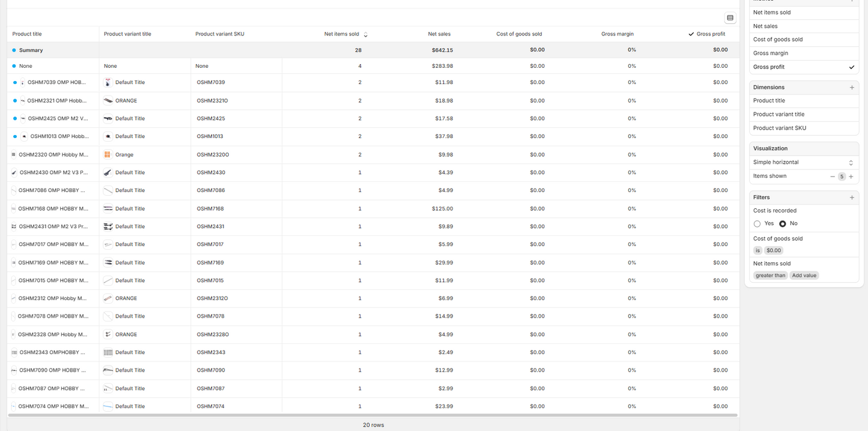This screenshot has height=431, width=868.
Task: Select Gross margin metric in side panel
Action: click(770, 53)
